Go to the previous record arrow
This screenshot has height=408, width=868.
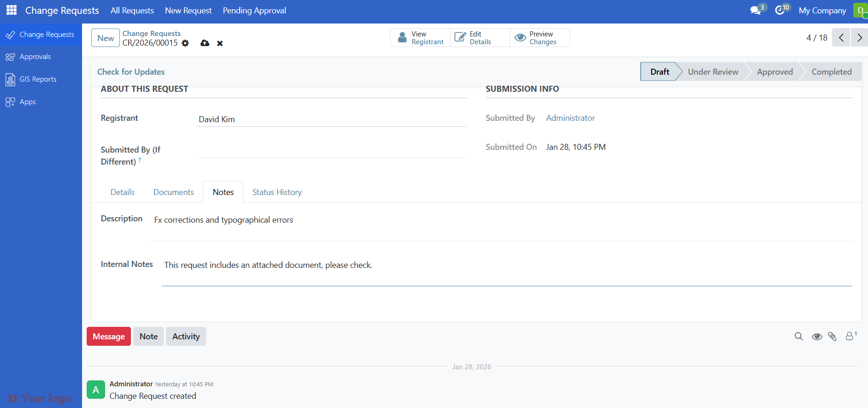click(841, 38)
